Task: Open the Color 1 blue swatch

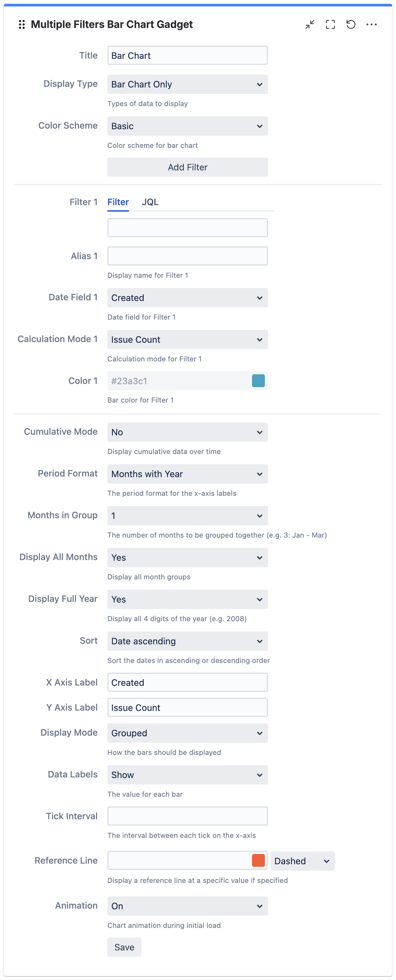Action: pyautogui.click(x=258, y=381)
